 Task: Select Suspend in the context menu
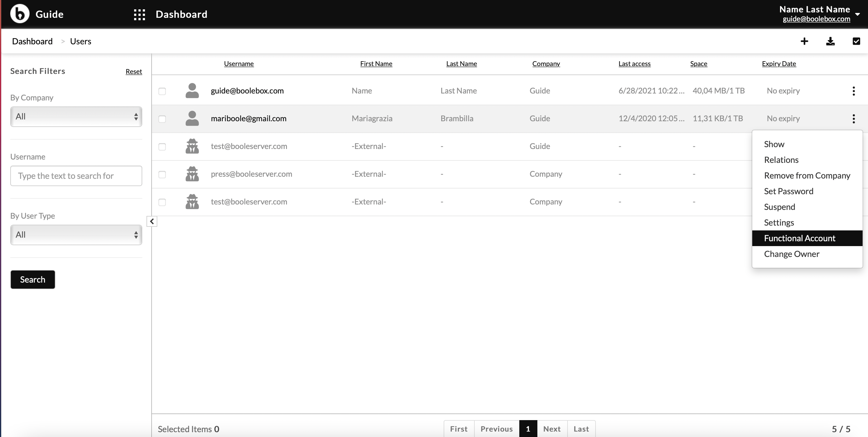tap(779, 207)
